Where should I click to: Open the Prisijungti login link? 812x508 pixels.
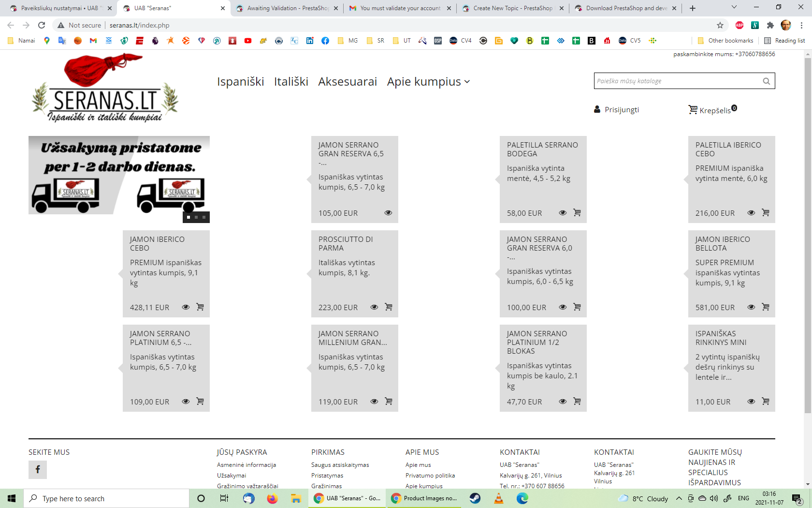click(x=622, y=110)
